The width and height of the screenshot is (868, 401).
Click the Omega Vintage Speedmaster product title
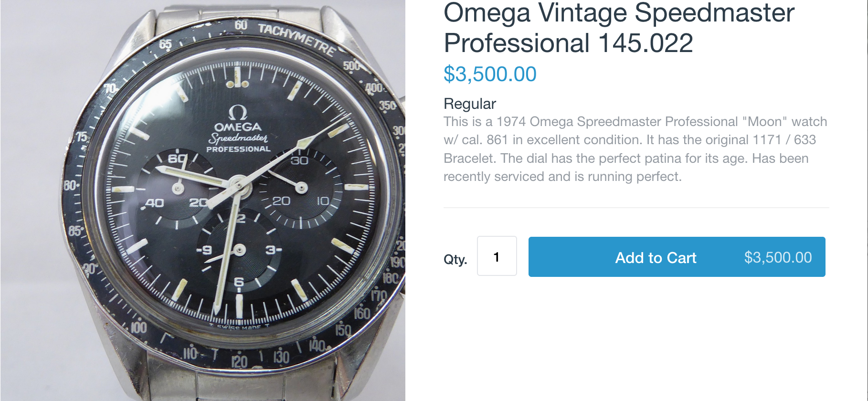tap(619, 28)
